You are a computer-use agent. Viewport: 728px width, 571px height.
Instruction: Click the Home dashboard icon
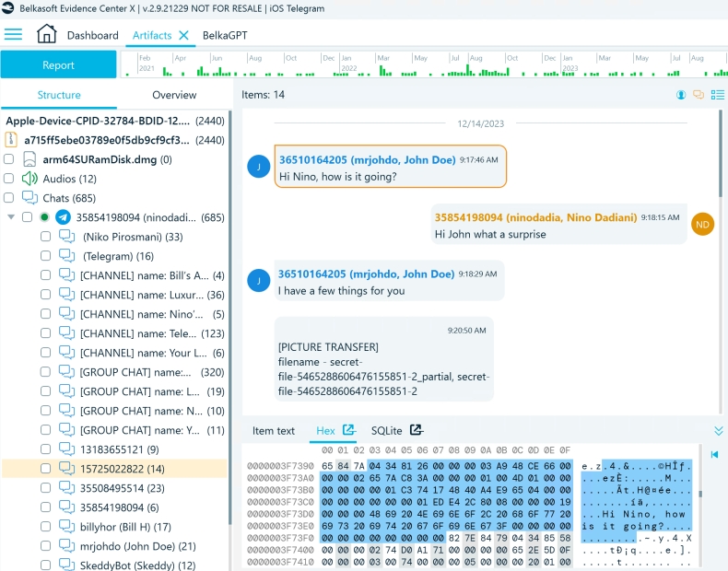click(x=46, y=35)
